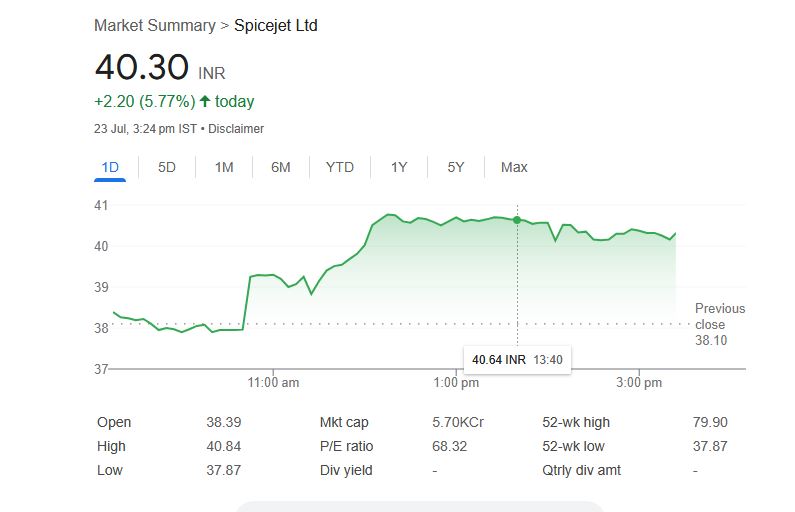Click the Market Summary breadcrumb link
The width and height of the screenshot is (795, 512).
155,25
